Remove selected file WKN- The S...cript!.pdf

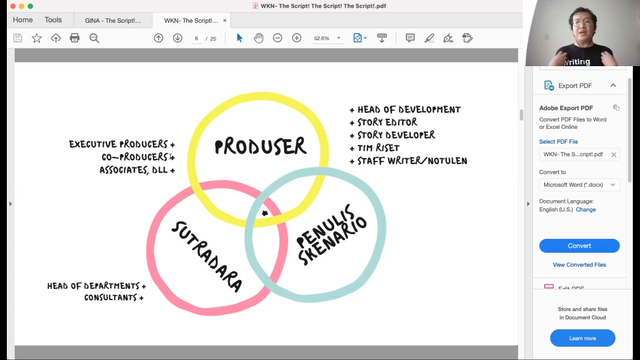613,155
